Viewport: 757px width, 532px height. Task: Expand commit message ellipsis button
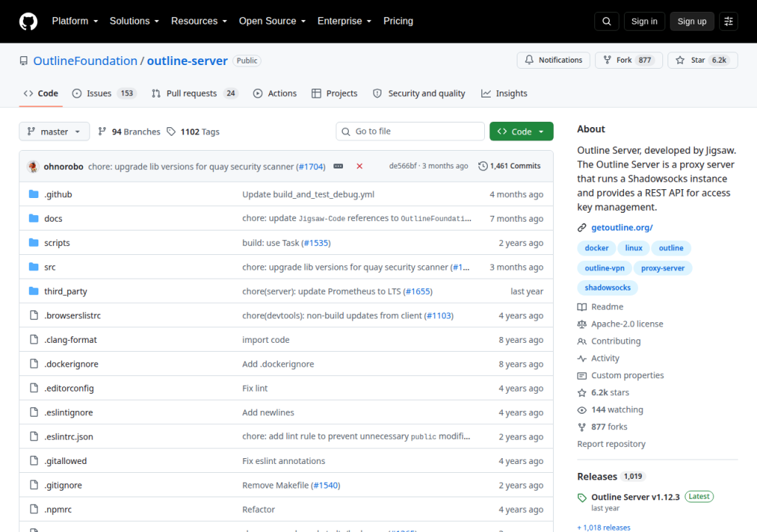click(x=339, y=166)
